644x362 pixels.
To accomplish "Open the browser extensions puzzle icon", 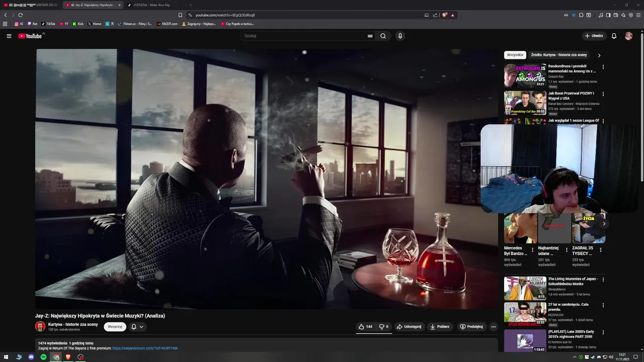I will pyautogui.click(x=581, y=15).
